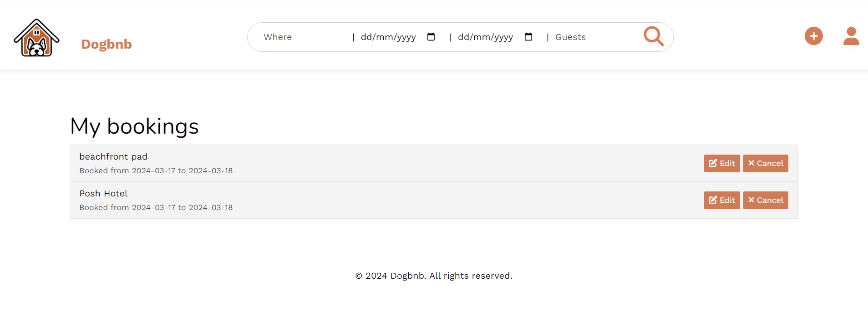Viewport: 868px width, 316px height.
Task: Click the Dogbnb doghouse logo
Action: [36, 38]
